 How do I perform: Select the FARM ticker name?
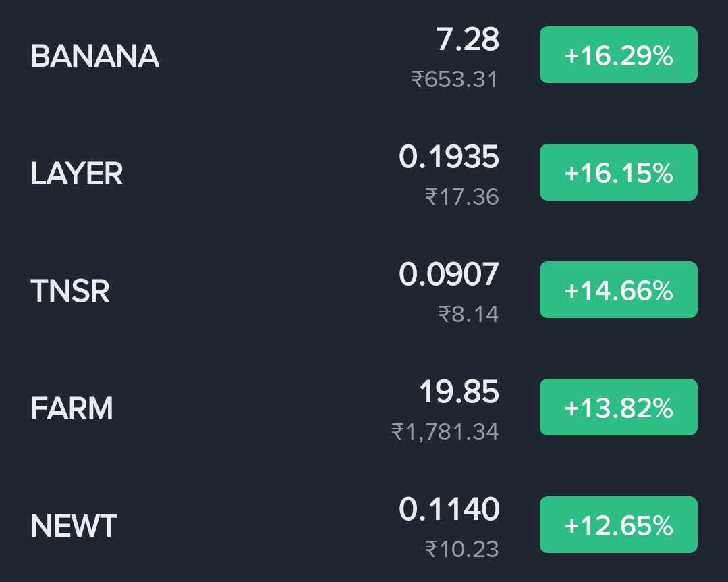[72, 408]
